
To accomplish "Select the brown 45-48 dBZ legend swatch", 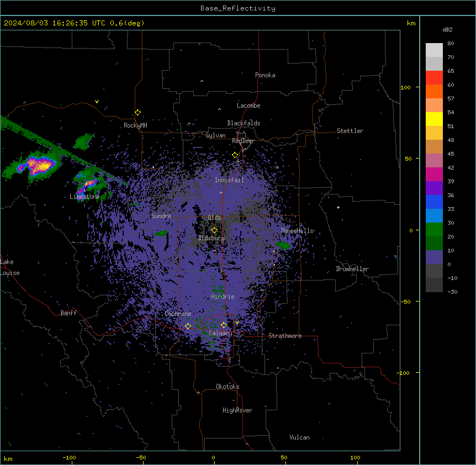I will point(434,146).
